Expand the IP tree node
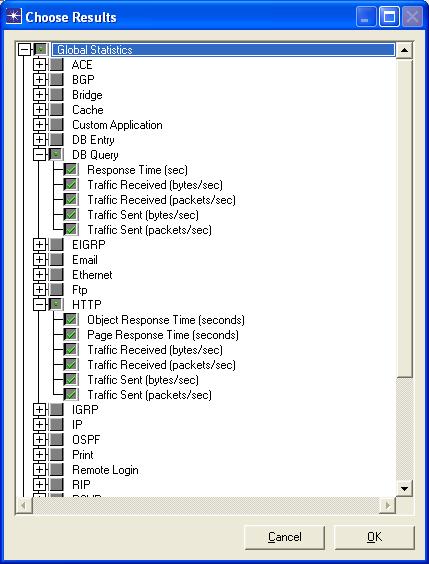This screenshot has height=564, width=429. click(40, 424)
